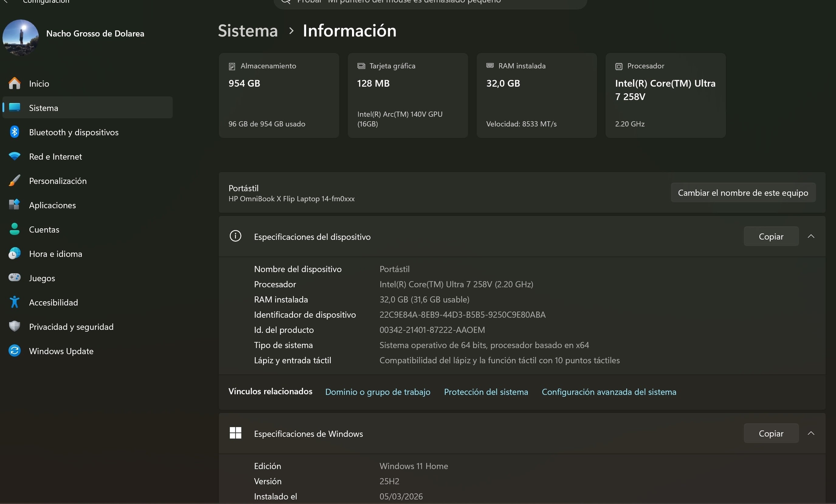Click the back arrow at top left
This screenshot has width=836, height=504.
tap(5, 1)
